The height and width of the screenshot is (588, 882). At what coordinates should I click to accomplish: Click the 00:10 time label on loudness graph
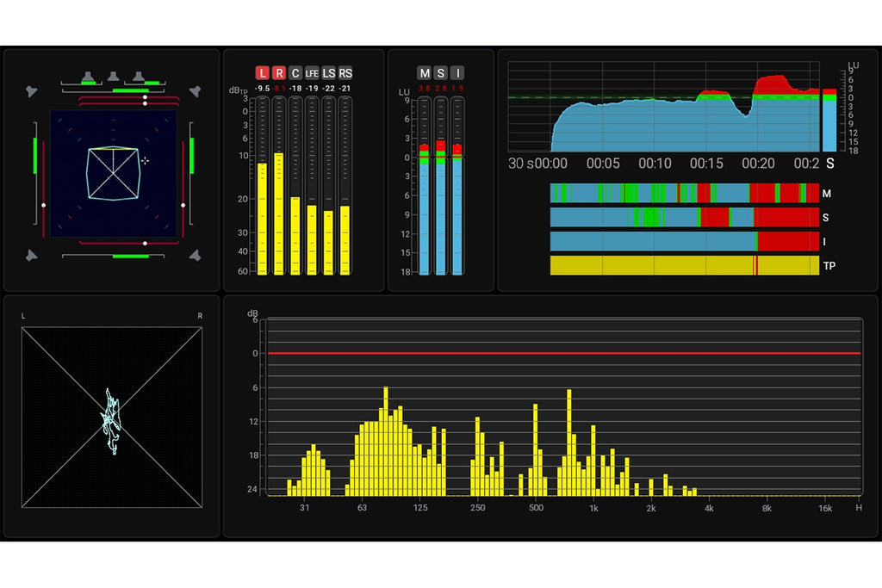(655, 164)
